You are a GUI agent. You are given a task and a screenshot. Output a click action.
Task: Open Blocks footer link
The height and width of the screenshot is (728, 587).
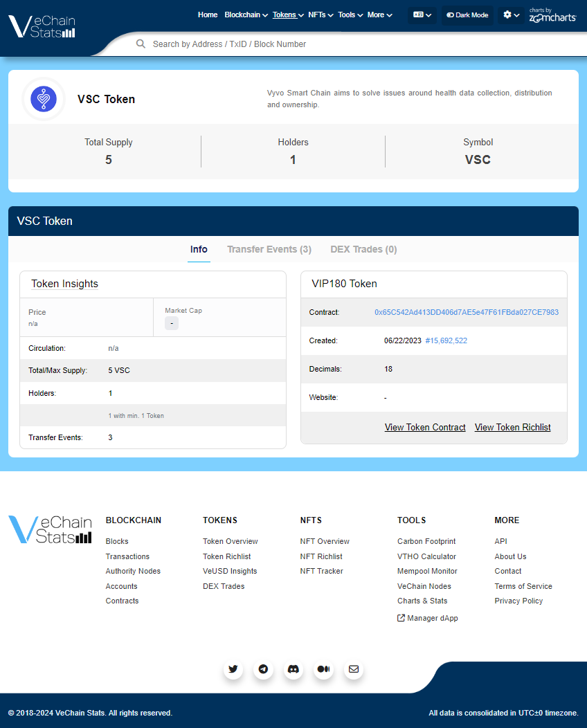coord(117,541)
